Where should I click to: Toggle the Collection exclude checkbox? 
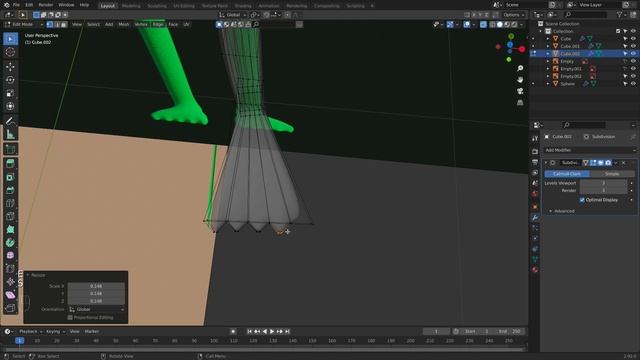[618, 31]
